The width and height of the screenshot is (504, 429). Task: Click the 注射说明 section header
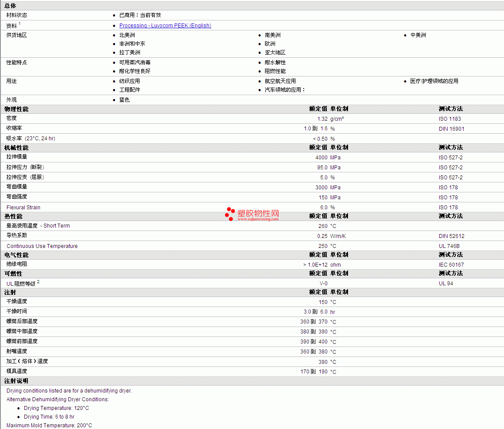click(17, 381)
